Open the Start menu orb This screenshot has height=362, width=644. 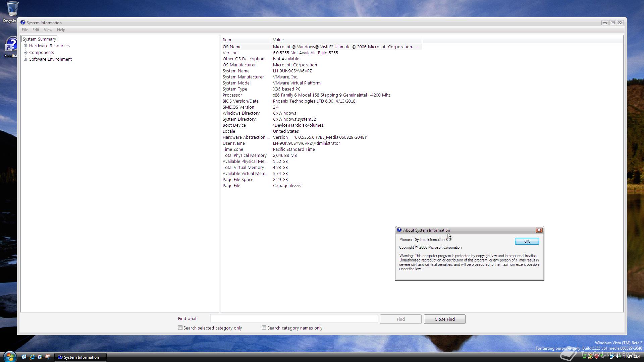point(9,357)
